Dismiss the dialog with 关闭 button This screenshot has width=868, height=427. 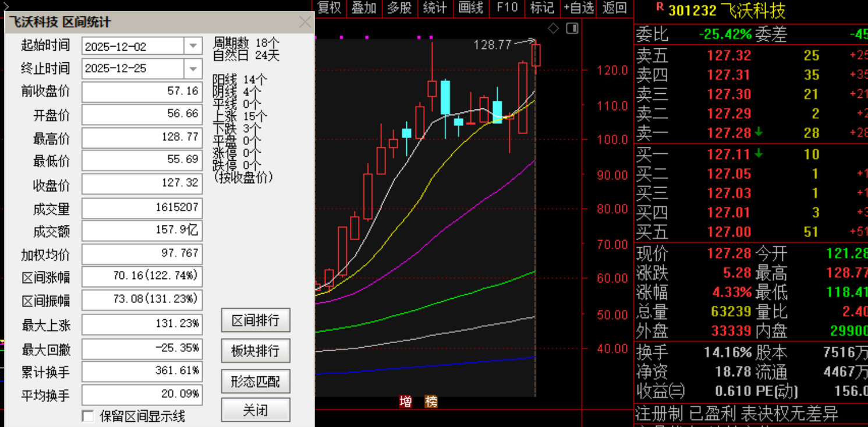256,411
